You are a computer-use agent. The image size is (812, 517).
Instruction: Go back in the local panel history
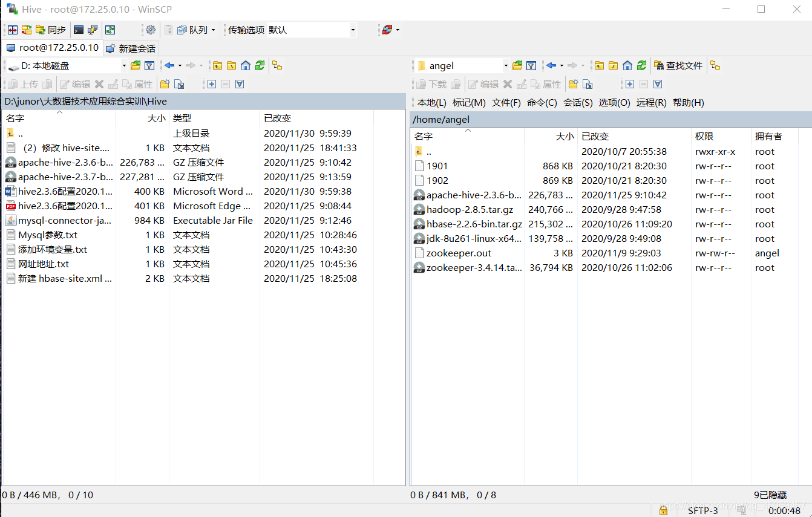coord(169,65)
